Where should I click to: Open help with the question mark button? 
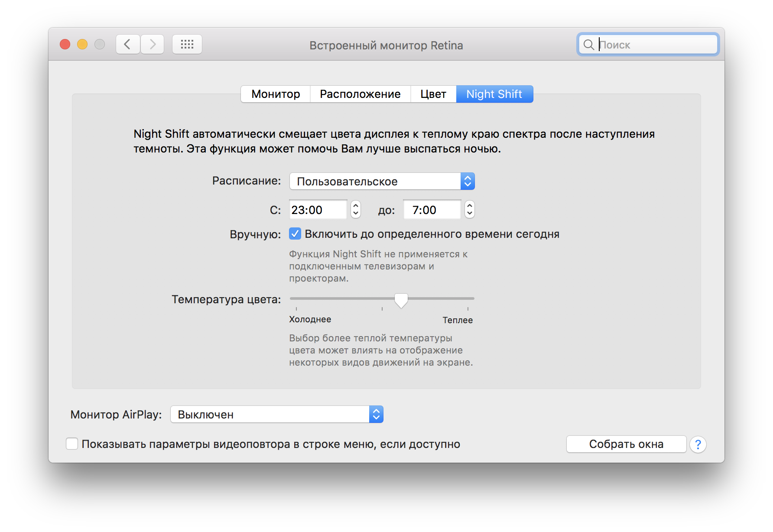pyautogui.click(x=698, y=444)
